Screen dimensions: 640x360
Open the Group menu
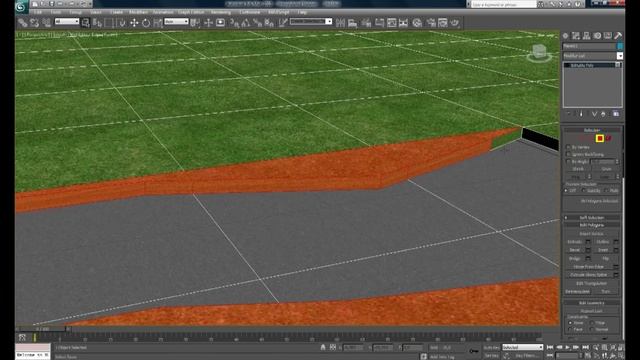pos(76,12)
